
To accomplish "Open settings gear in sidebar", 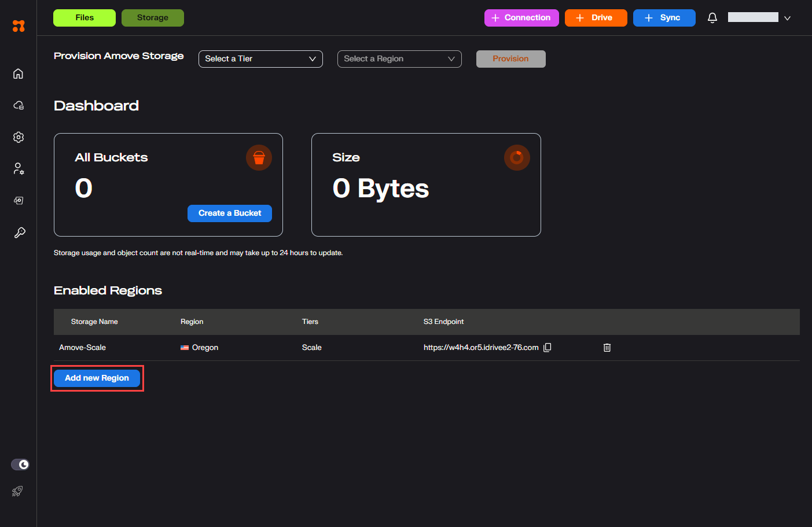I will tap(19, 137).
